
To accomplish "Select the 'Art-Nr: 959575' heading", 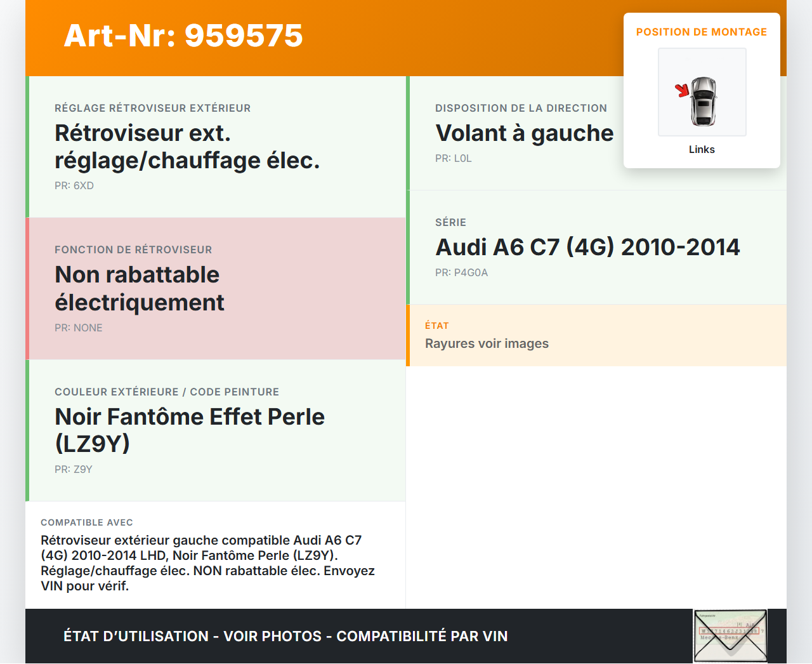I will point(183,36).
